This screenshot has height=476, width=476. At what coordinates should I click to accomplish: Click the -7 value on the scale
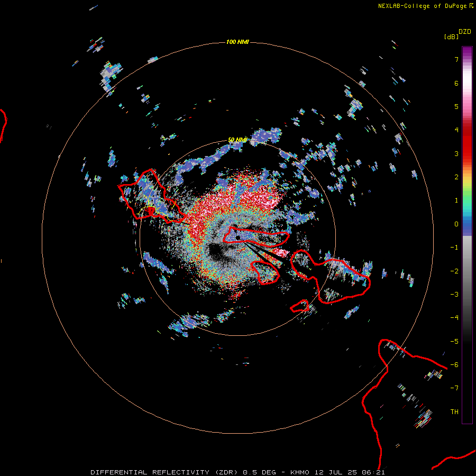pos(454,388)
